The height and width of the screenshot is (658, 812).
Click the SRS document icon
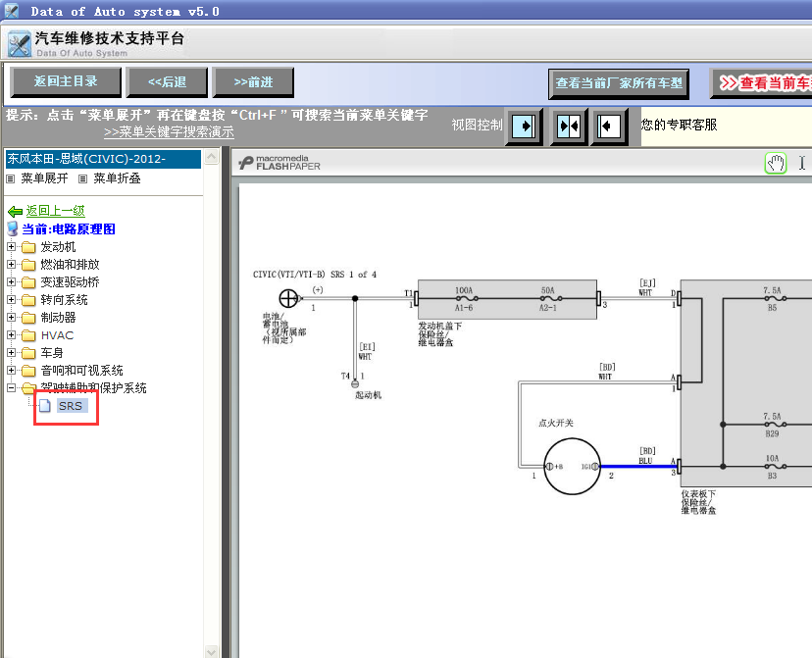coord(45,406)
